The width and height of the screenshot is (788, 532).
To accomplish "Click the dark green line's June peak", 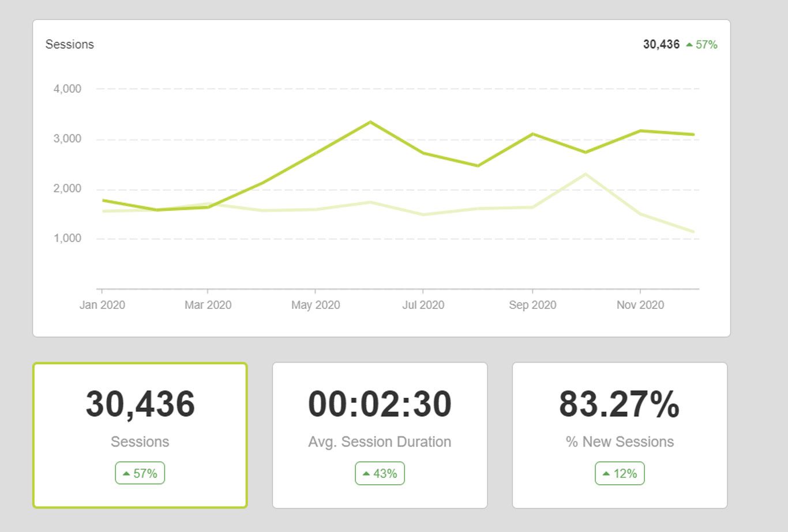I will coord(370,122).
